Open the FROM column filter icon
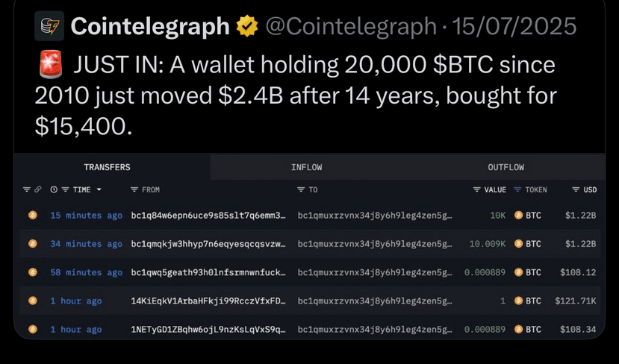Viewport: 619px width, 364px height. click(x=134, y=189)
